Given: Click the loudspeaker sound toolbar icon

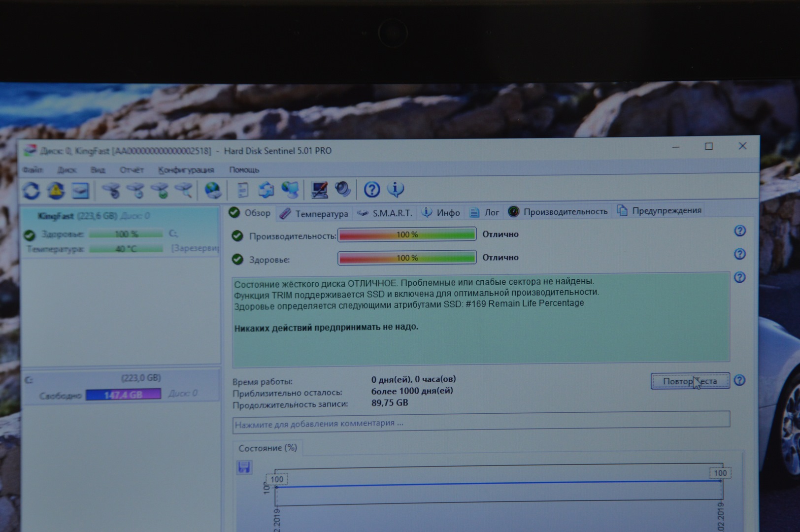Looking at the screenshot, I should 343,189.
